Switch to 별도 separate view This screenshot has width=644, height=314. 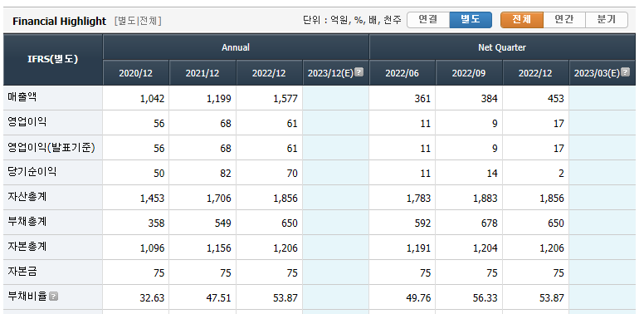(471, 20)
